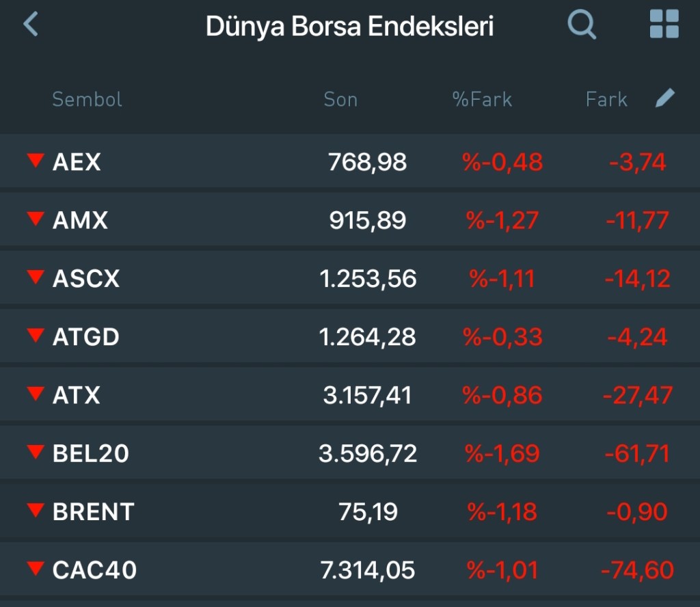
Task: Sort by Fark column header
Action: pos(606,100)
